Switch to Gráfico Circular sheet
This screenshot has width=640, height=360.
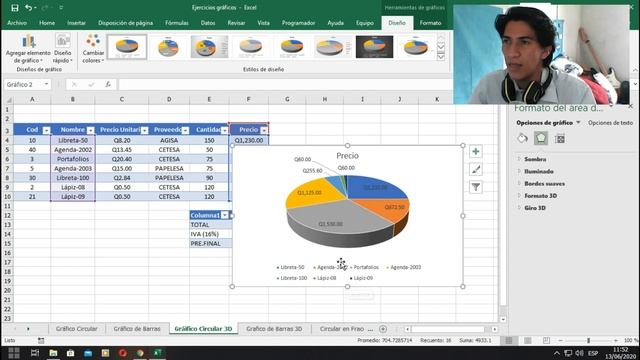point(76,329)
